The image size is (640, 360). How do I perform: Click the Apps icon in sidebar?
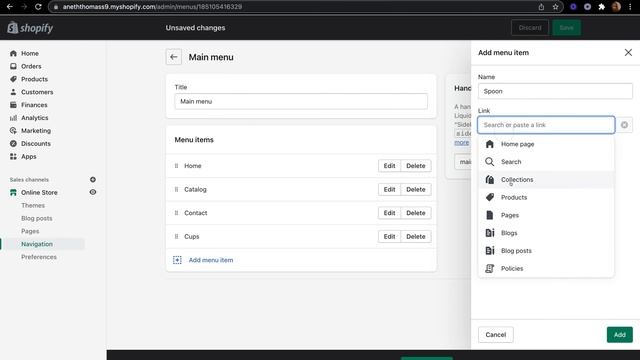[13, 156]
